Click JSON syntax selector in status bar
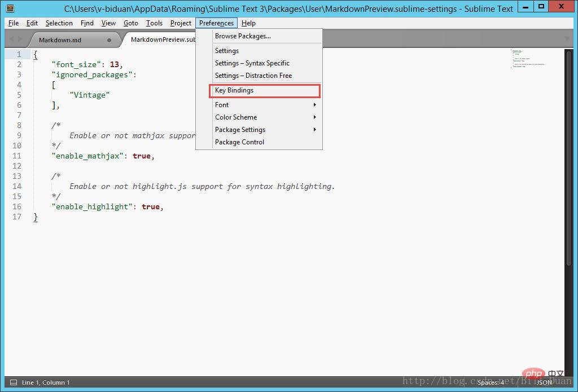 [544, 382]
